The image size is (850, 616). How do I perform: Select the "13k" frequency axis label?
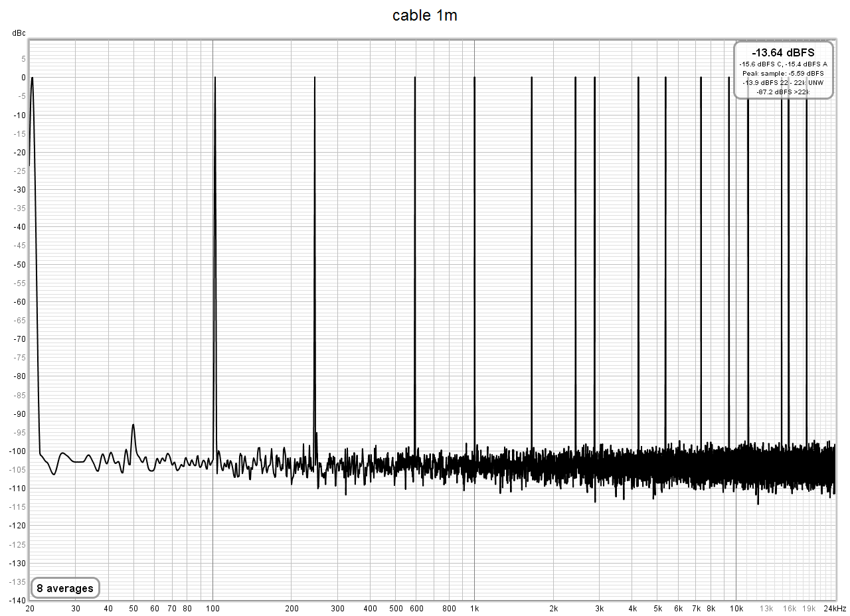pos(766,608)
